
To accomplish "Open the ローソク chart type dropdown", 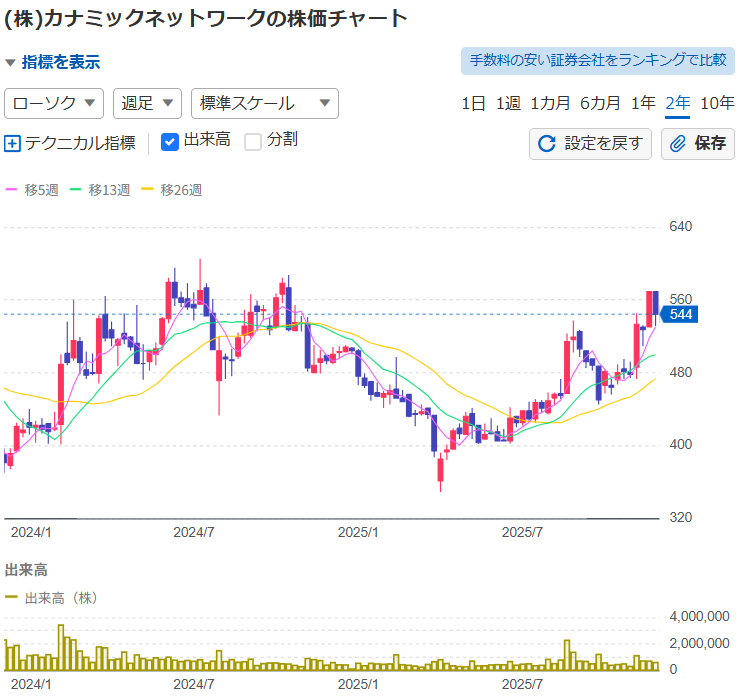I will [x=54, y=103].
